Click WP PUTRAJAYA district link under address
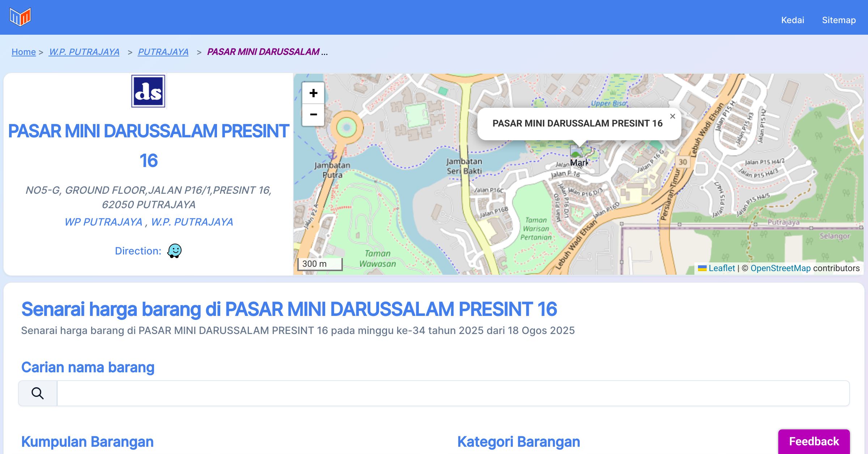This screenshot has height=454, width=868. tap(103, 222)
